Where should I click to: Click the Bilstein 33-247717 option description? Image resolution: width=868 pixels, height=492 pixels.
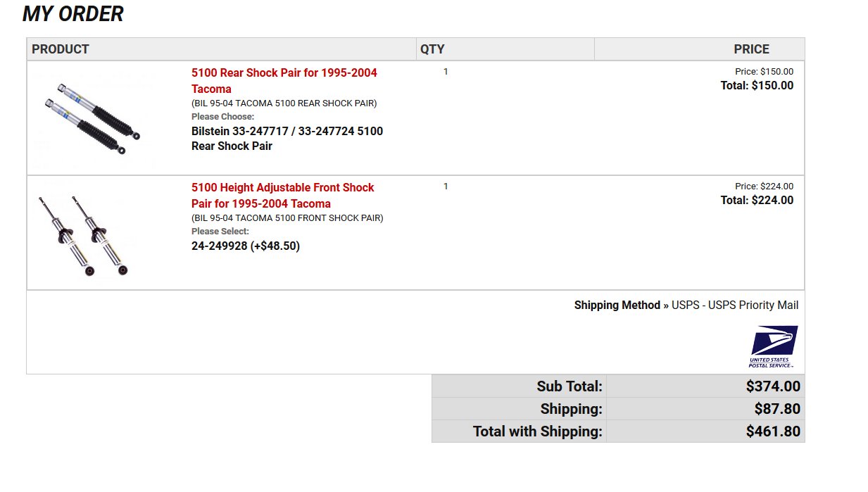click(x=287, y=139)
